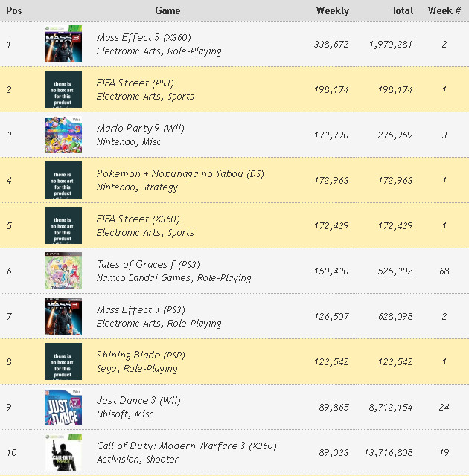Click Mass Effect 3 X360 box art
This screenshot has width=469, height=476.
click(63, 44)
